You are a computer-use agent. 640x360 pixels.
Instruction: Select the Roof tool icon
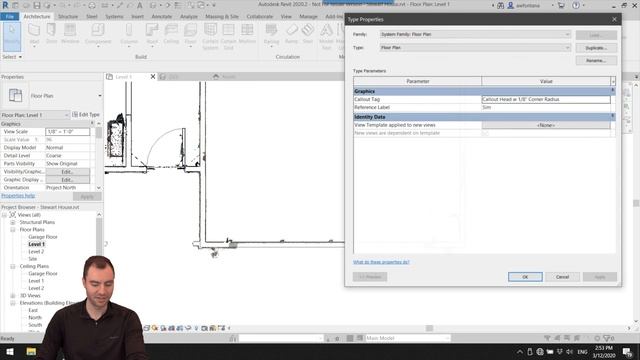tap(152, 30)
